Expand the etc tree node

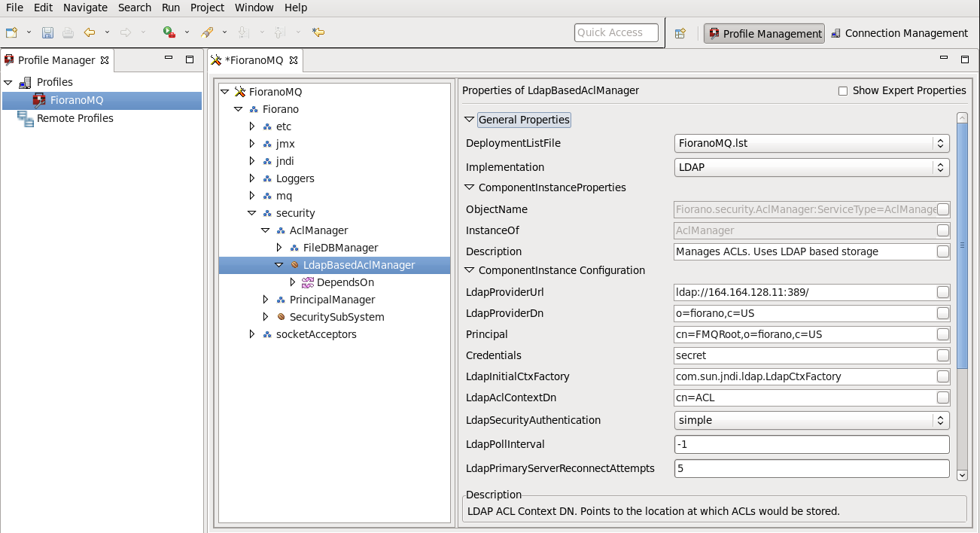(x=252, y=126)
